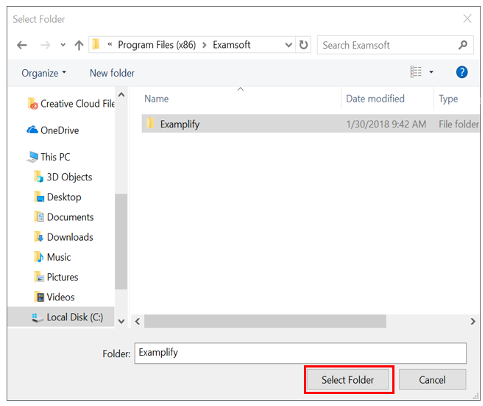Select This PC in navigation pane

coord(55,157)
